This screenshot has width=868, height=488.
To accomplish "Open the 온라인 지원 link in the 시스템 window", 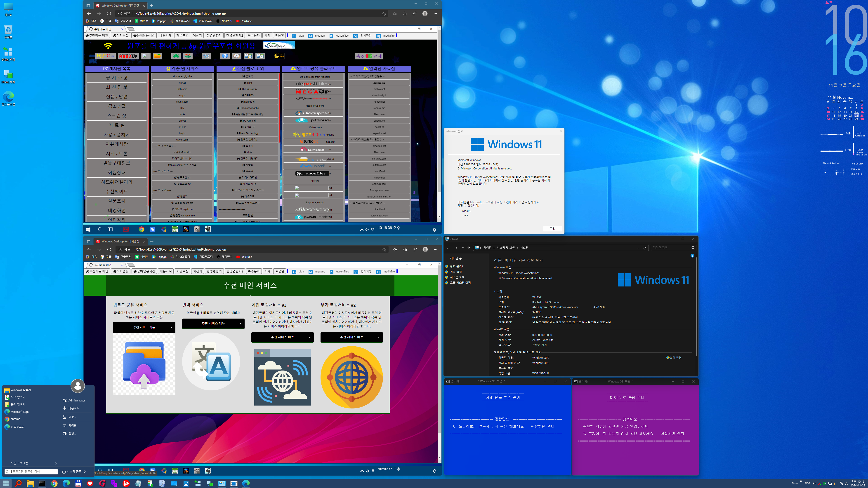I will click(x=540, y=345).
